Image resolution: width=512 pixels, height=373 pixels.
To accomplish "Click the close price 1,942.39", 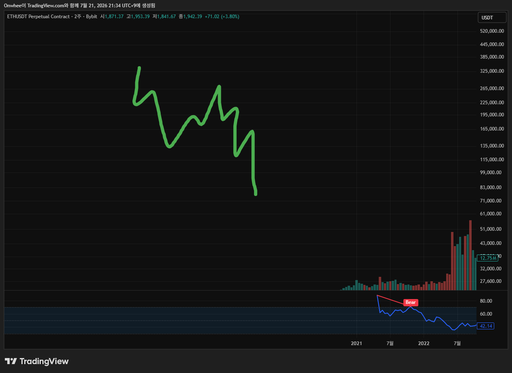I will [192, 16].
